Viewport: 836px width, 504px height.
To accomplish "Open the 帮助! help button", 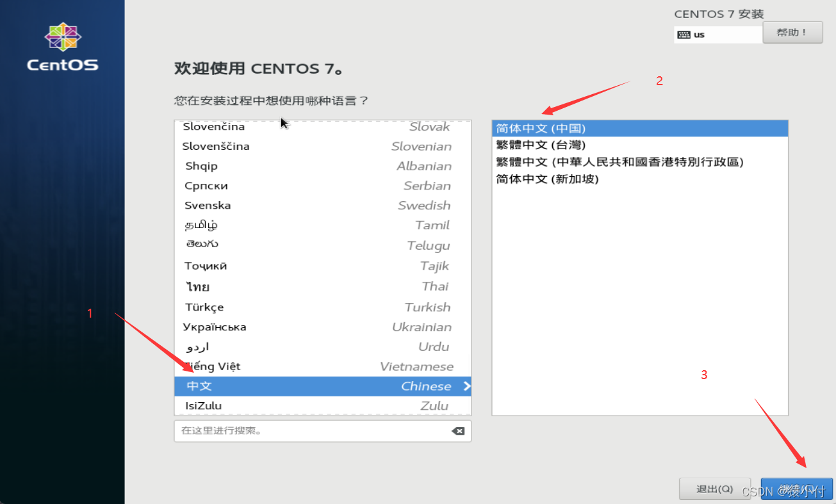I will point(792,32).
